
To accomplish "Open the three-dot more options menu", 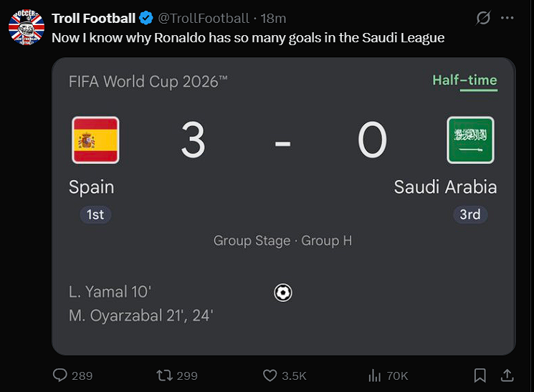I will pyautogui.click(x=507, y=18).
